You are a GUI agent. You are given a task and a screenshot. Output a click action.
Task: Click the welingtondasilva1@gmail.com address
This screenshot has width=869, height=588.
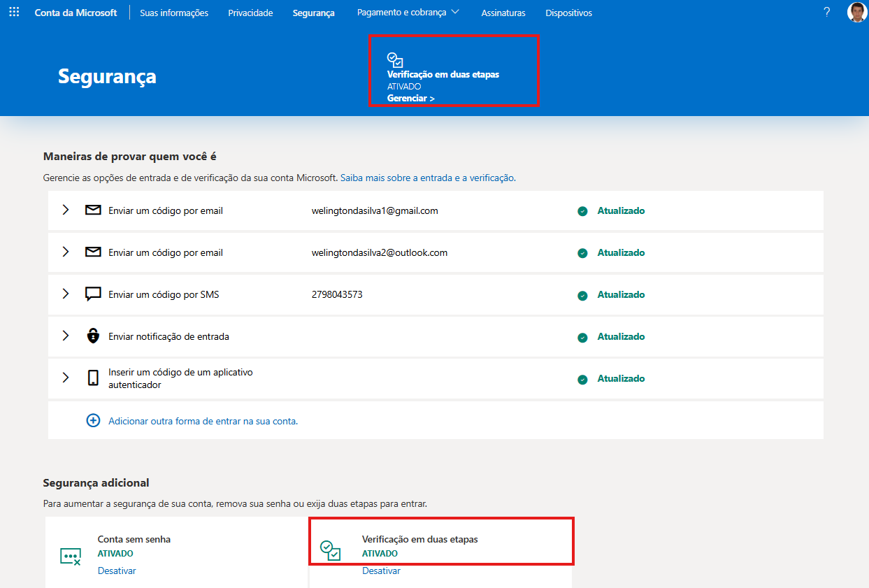click(375, 210)
